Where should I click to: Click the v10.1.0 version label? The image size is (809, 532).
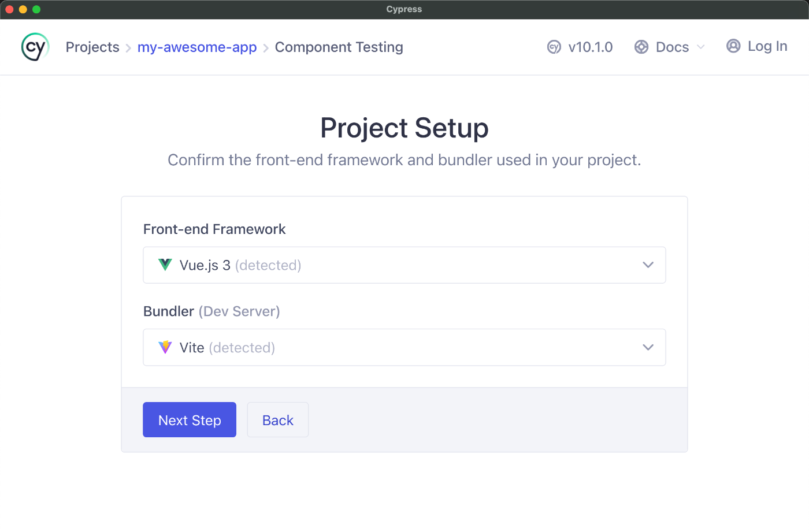(590, 47)
